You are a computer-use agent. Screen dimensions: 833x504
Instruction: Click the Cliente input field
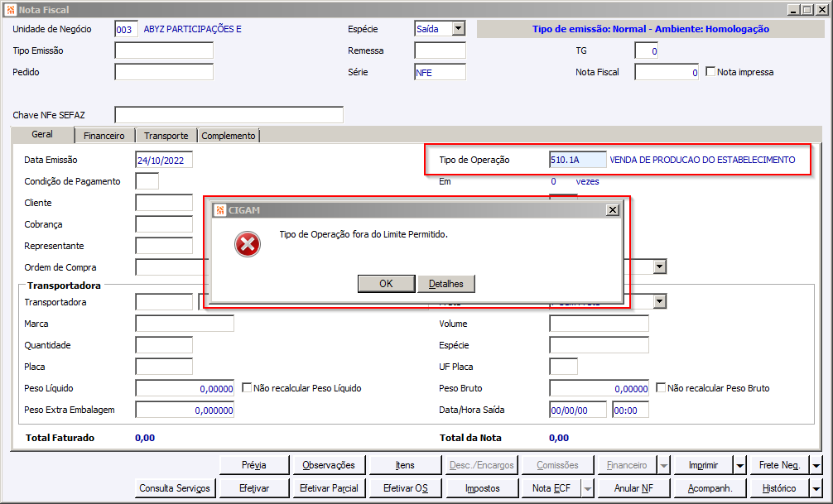(164, 203)
